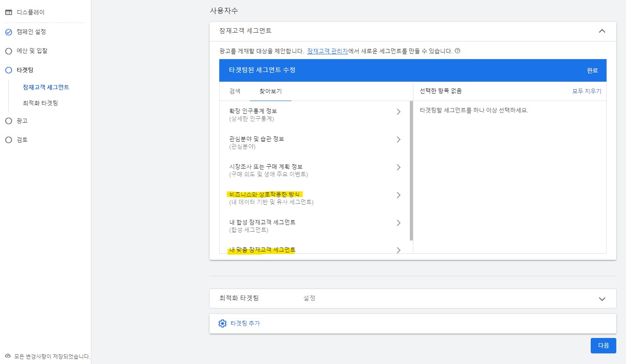
Task: Collapse the 잠재고객 세그먼트 panel with its chevron
Action: click(x=602, y=31)
